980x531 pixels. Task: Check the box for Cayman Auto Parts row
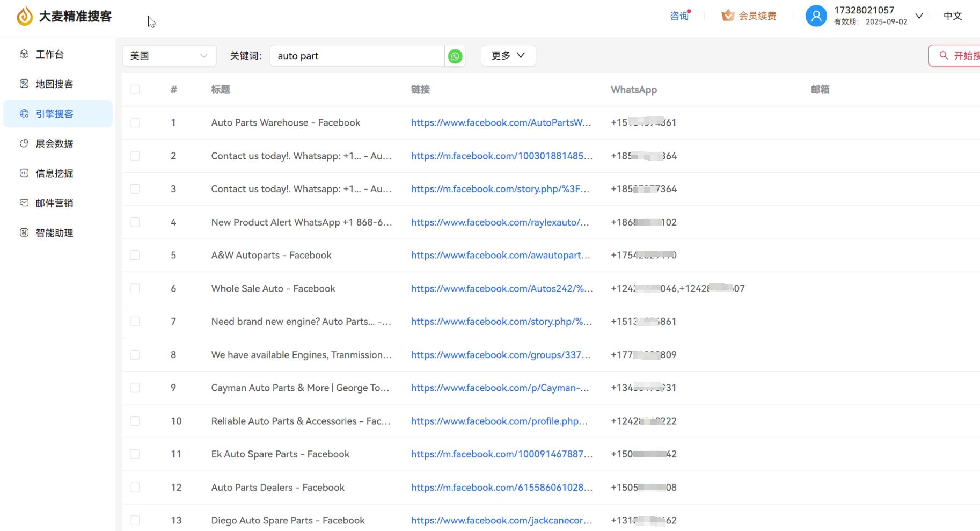coord(135,388)
